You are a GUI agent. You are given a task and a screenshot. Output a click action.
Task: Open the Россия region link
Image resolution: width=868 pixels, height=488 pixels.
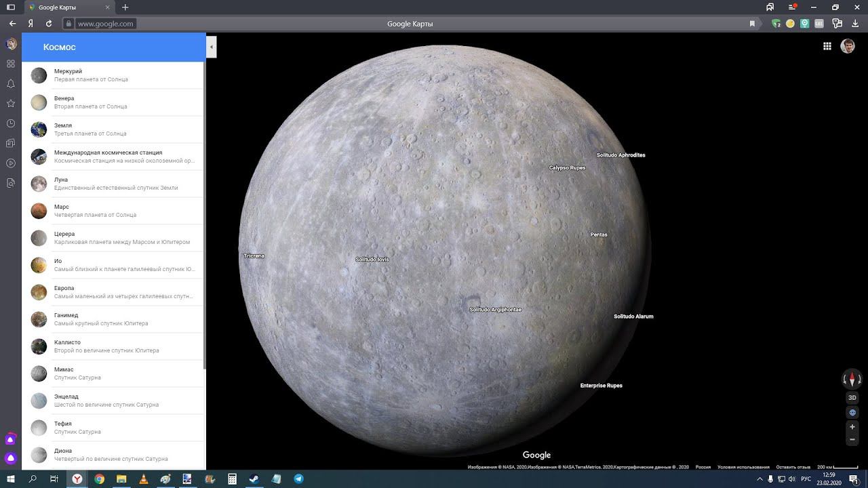tap(703, 467)
